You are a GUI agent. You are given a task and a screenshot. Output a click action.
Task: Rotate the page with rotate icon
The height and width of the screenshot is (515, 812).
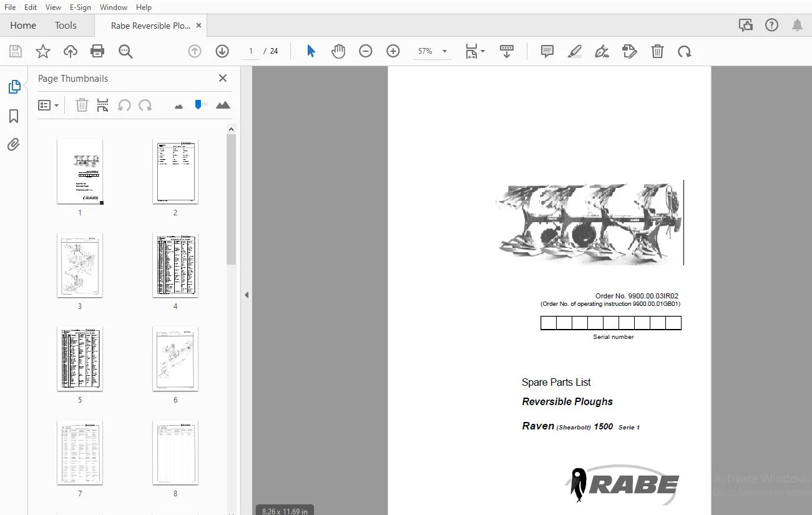tap(685, 51)
